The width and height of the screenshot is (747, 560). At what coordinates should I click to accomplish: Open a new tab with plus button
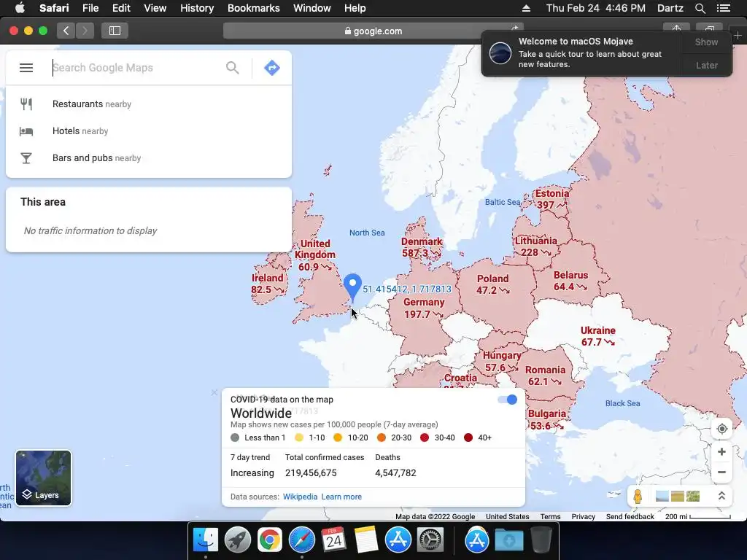pyautogui.click(x=738, y=36)
